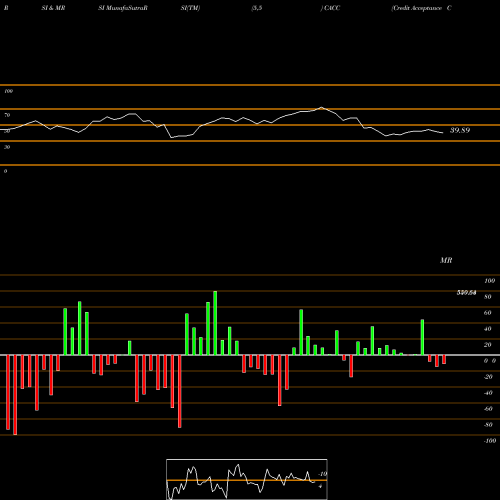Image resolution: width=500 pixels, height=500 pixels.
Task: Click the 549.64 value label in MR panel
Action: point(466,293)
